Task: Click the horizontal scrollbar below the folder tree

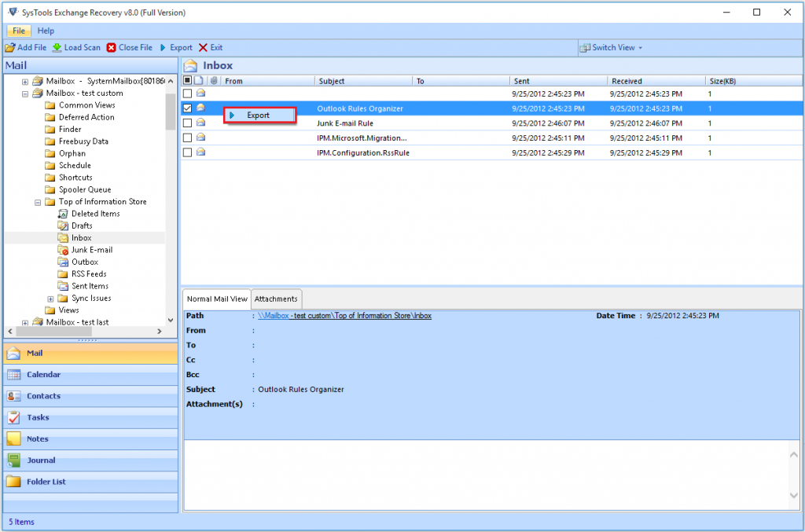Action: [55, 332]
